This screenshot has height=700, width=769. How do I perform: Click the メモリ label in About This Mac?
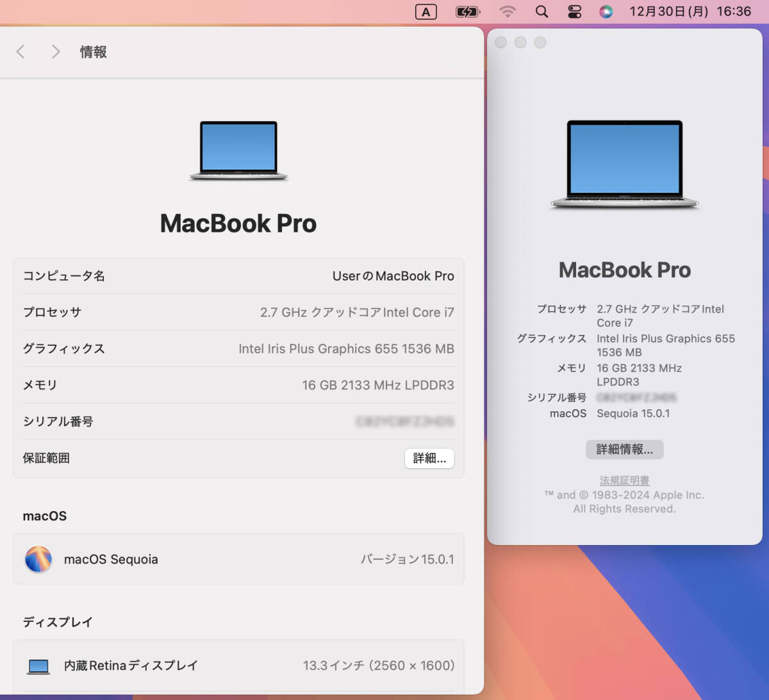pyautogui.click(x=572, y=368)
